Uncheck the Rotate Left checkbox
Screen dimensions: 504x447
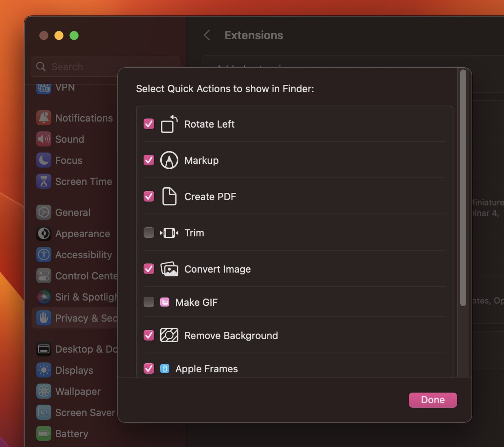149,124
